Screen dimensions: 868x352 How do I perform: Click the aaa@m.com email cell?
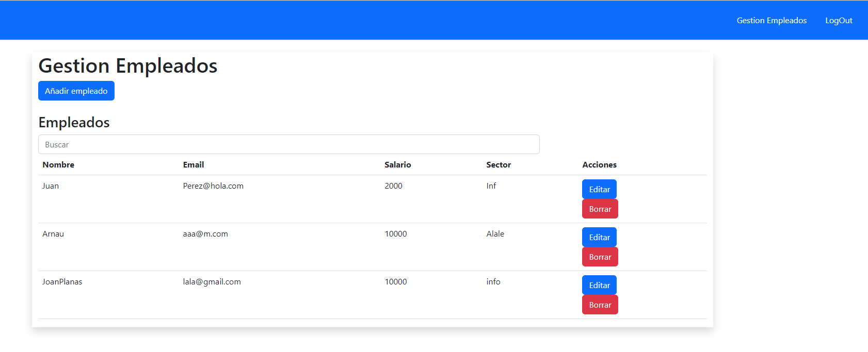[x=205, y=234]
